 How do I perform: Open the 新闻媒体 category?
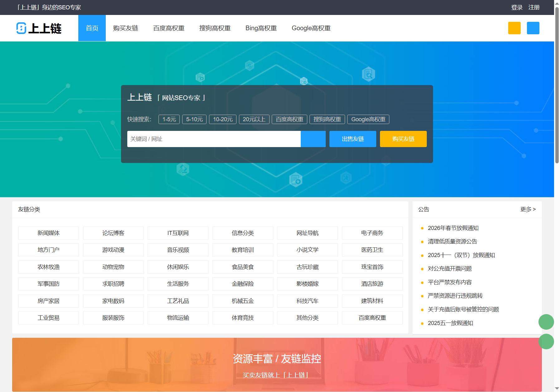[x=48, y=233]
